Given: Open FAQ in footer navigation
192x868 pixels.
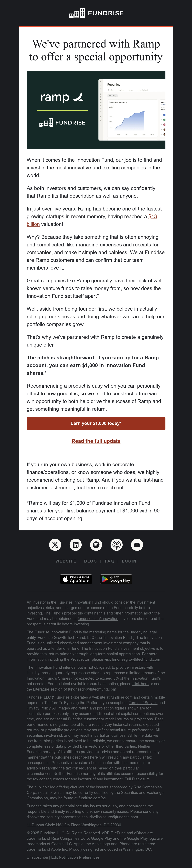Looking at the screenshot, I should click(x=109, y=561).
